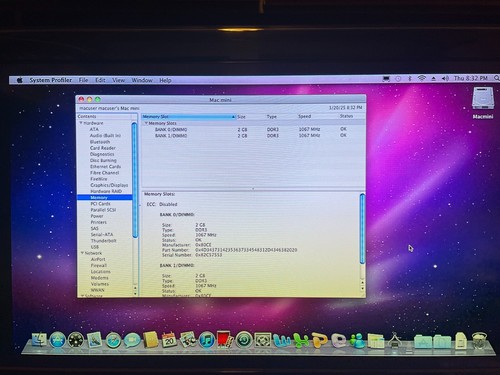Open Spotlight search magnifier in menu bar
The height and width of the screenshot is (375, 500).
point(496,78)
